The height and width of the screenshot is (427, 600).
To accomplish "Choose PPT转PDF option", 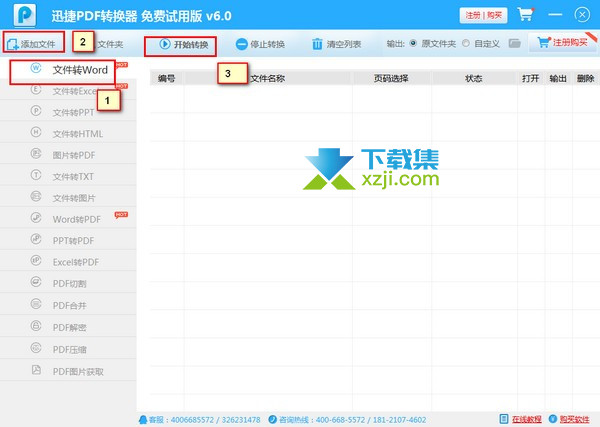I will pyautogui.click(x=68, y=241).
